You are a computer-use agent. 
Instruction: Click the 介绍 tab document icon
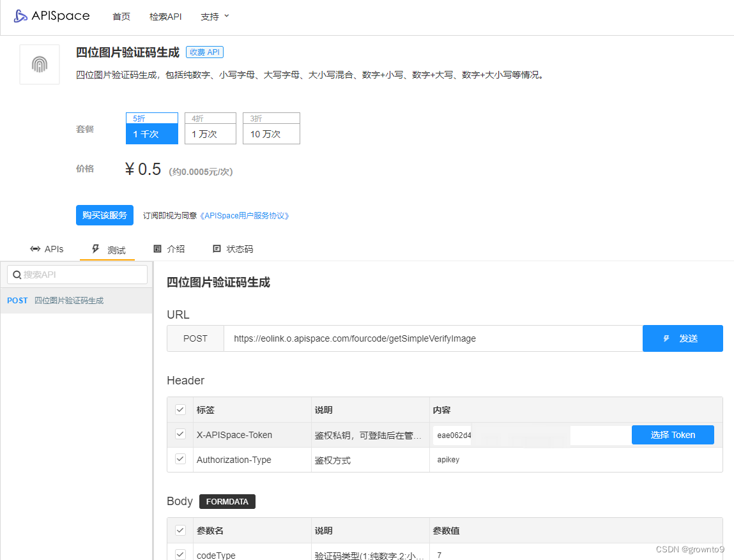click(x=157, y=249)
